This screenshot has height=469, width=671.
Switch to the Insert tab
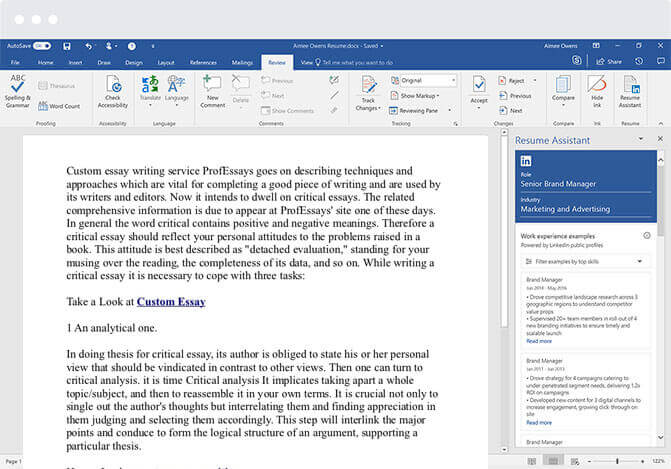pos(75,62)
